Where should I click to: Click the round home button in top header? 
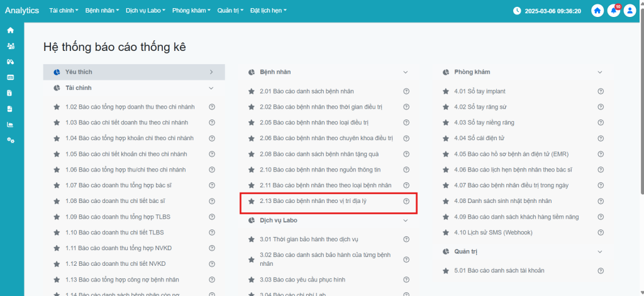point(597,11)
